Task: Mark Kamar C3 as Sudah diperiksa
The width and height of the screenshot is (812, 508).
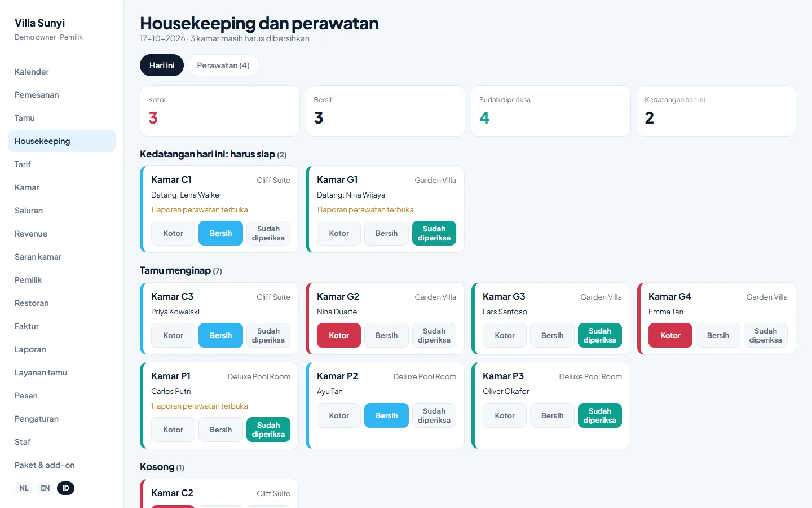Action: point(268,335)
